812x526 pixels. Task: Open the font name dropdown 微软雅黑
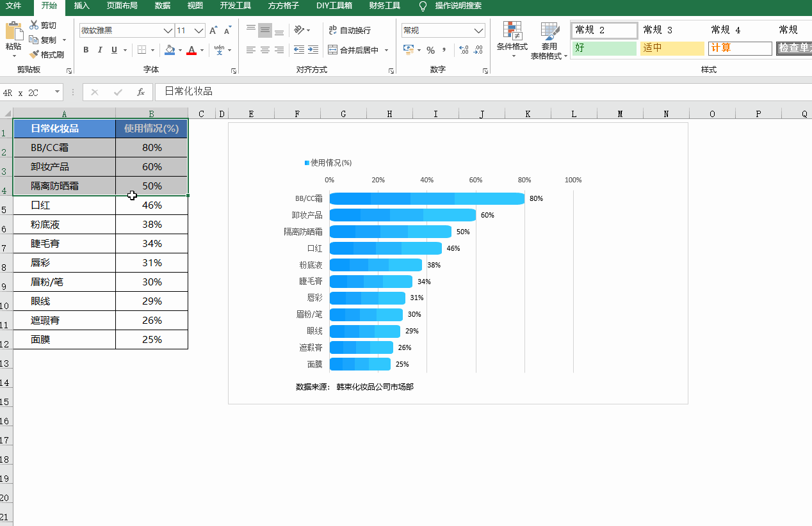click(x=168, y=31)
